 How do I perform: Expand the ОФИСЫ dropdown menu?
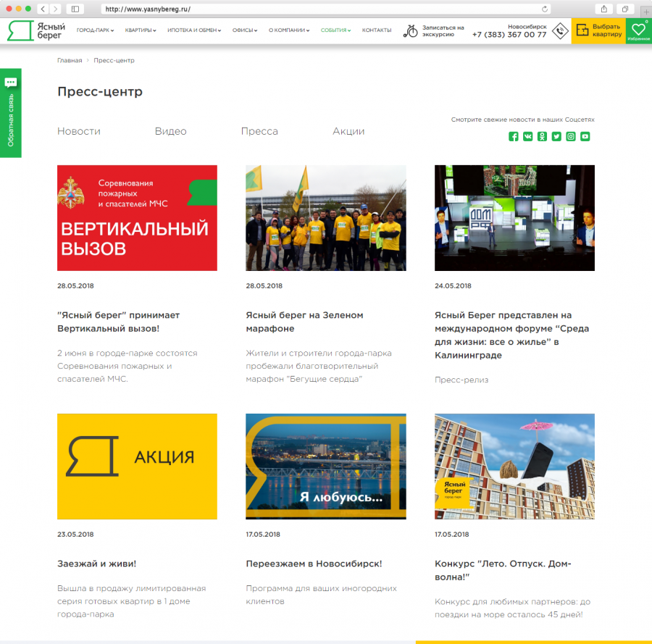245,30
